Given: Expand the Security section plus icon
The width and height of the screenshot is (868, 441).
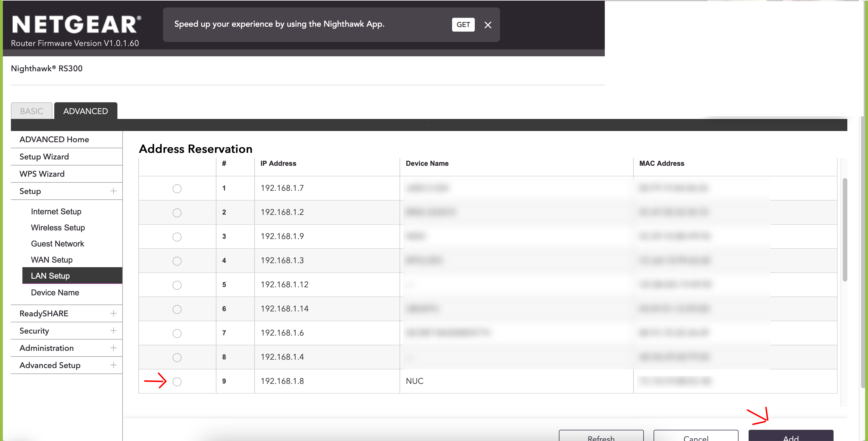Looking at the screenshot, I should (114, 330).
